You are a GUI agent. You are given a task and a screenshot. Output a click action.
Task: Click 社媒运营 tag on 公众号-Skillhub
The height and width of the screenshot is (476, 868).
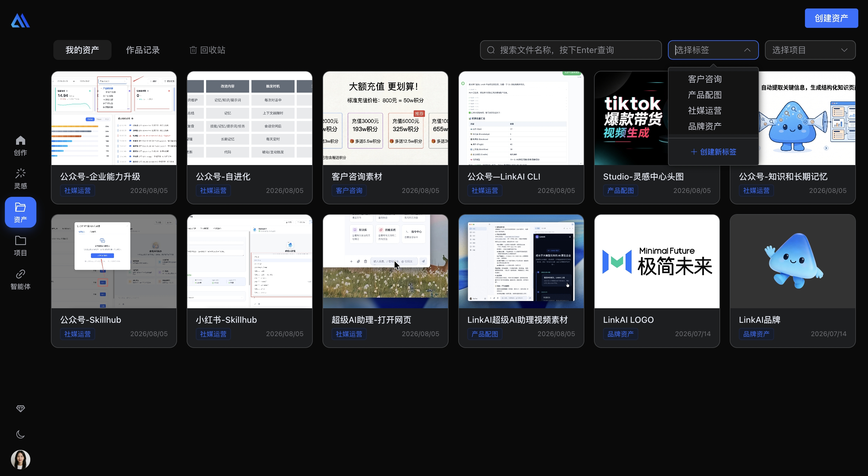tap(78, 334)
